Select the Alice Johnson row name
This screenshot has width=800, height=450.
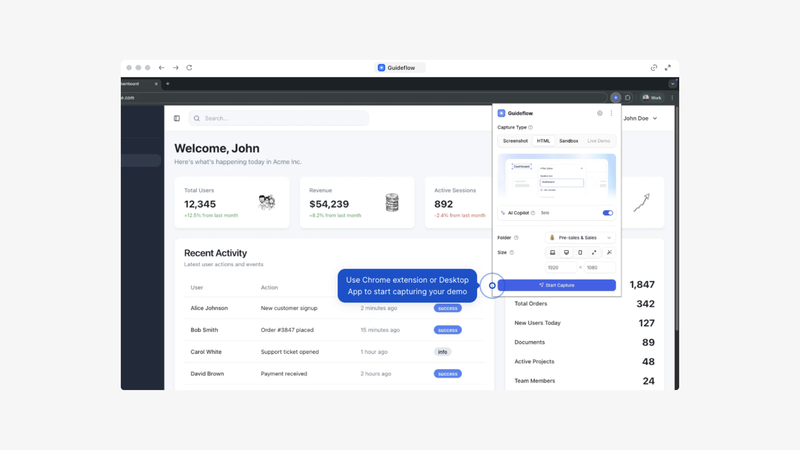pos(209,308)
